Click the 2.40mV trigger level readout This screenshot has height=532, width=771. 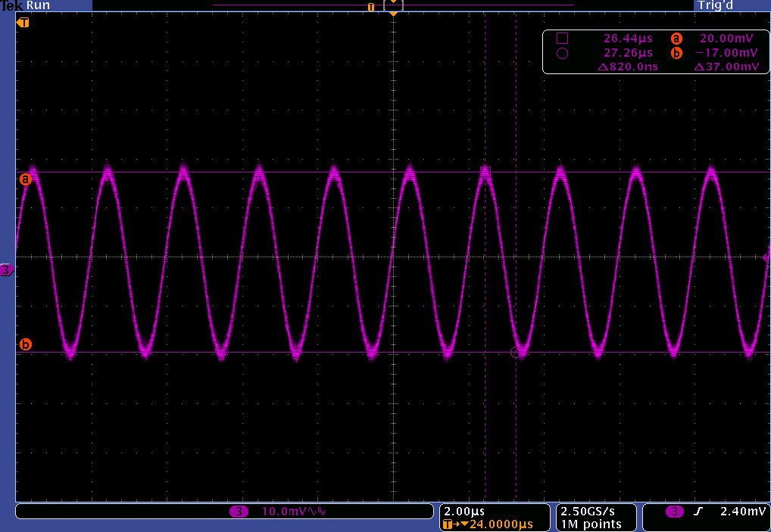[742, 512]
